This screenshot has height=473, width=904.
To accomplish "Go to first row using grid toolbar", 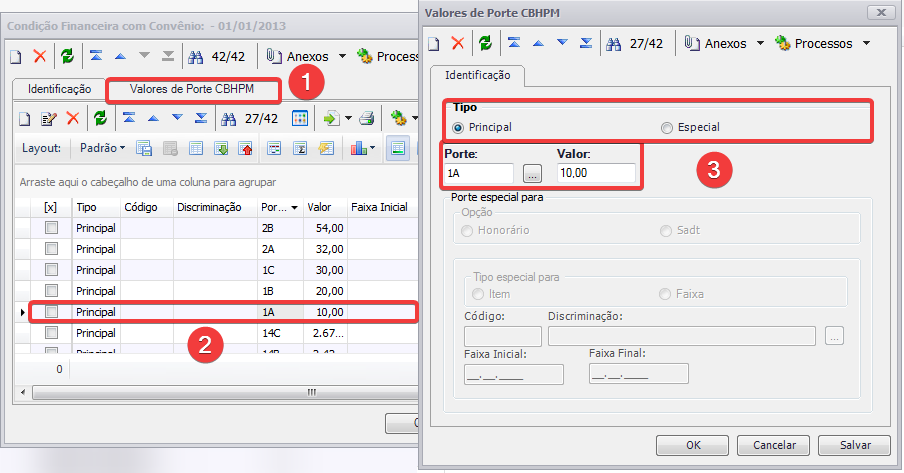I will click(129, 118).
